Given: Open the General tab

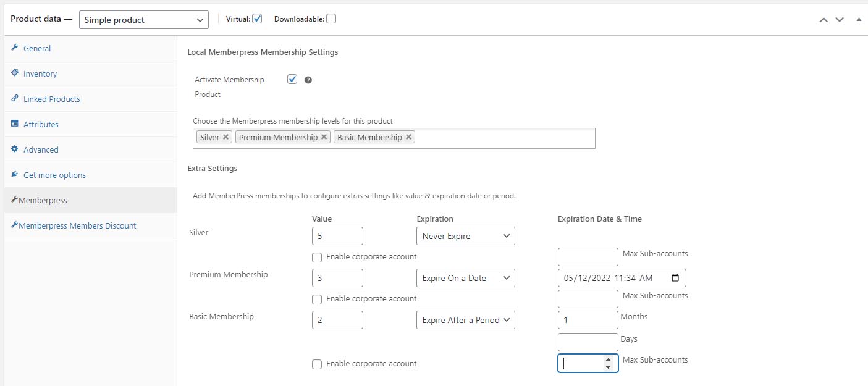Looking at the screenshot, I should (90, 48).
